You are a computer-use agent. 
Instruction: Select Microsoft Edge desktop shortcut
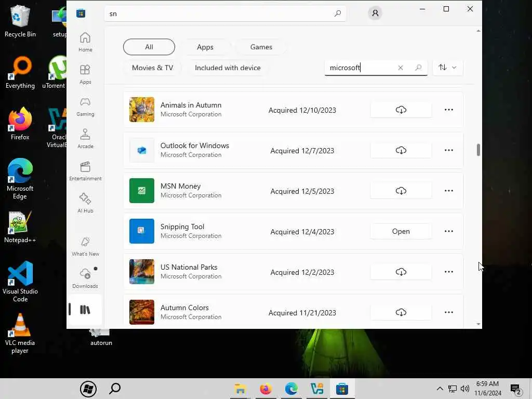[x=20, y=179]
